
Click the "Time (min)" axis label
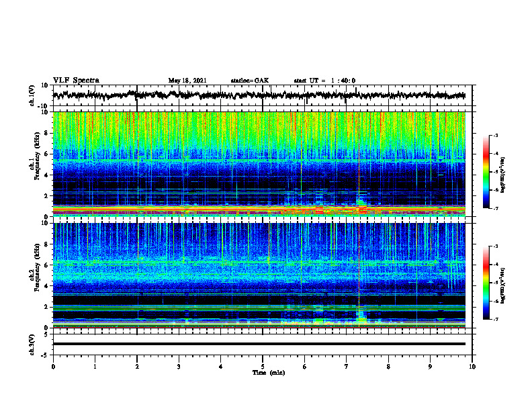pos(269,373)
